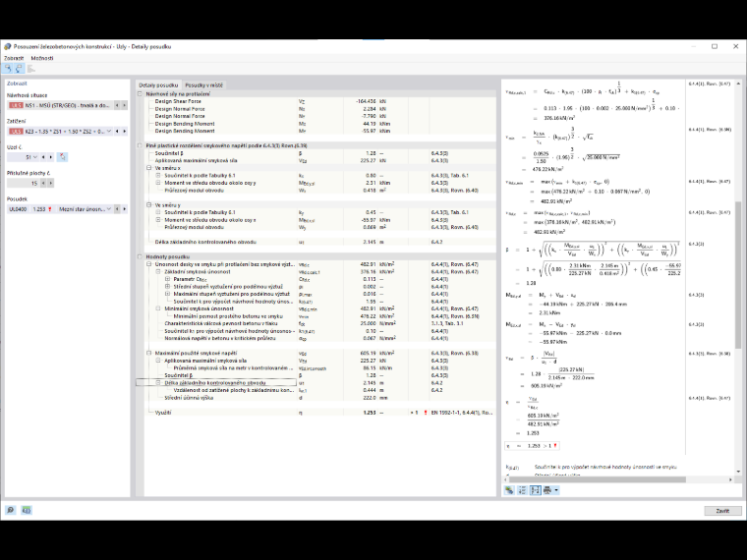Click the formula panel vertical scrollbar
The width and height of the screenshot is (747, 560).
pos(738,274)
